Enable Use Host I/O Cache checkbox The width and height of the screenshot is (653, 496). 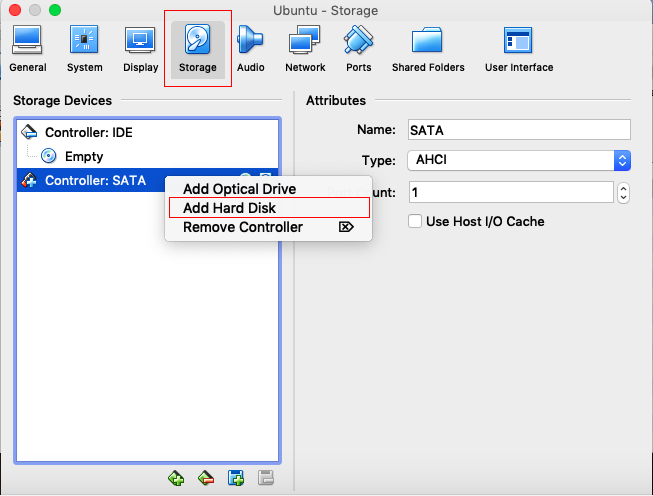click(x=415, y=221)
